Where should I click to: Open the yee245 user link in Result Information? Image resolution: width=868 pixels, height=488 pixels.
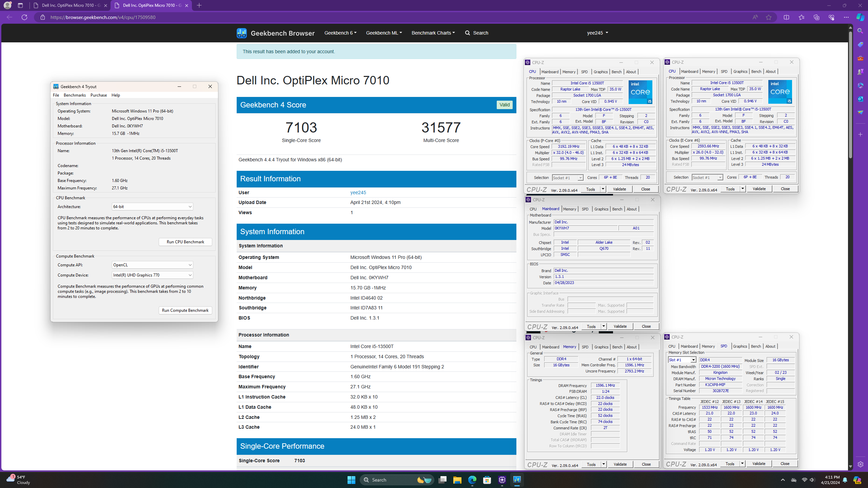358,192
